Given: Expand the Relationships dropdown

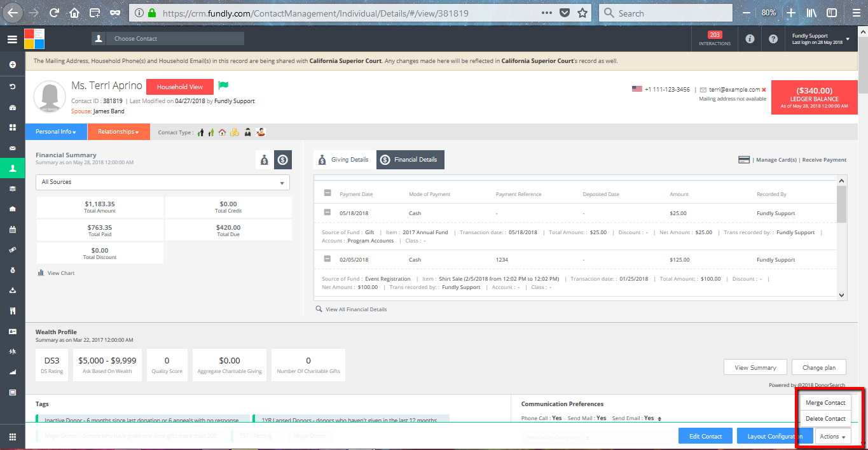Looking at the screenshot, I should coord(118,132).
